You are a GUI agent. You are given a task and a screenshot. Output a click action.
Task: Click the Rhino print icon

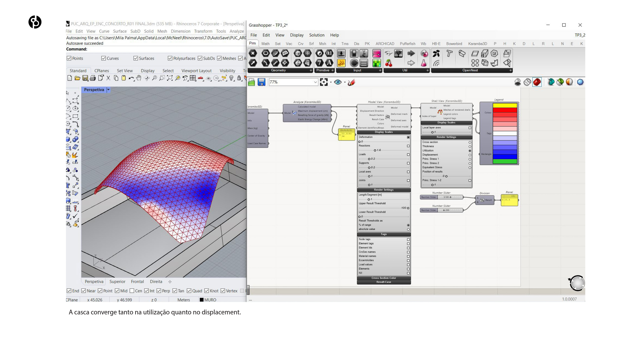(x=93, y=78)
